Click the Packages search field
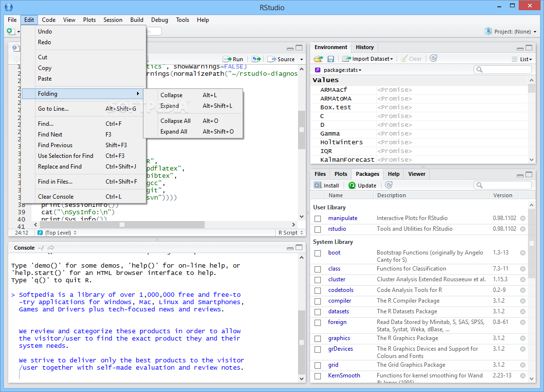This screenshot has width=544, height=392. point(503,185)
